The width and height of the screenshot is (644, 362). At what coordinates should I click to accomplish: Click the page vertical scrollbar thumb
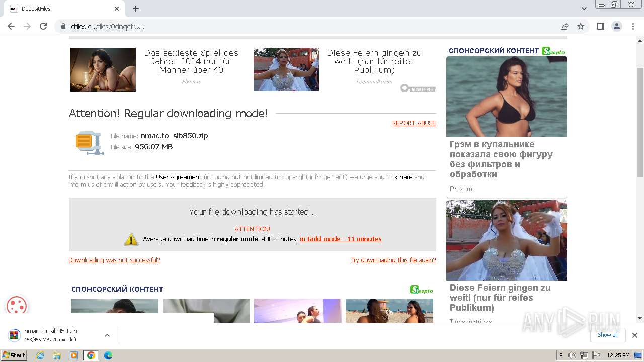pos(640,122)
